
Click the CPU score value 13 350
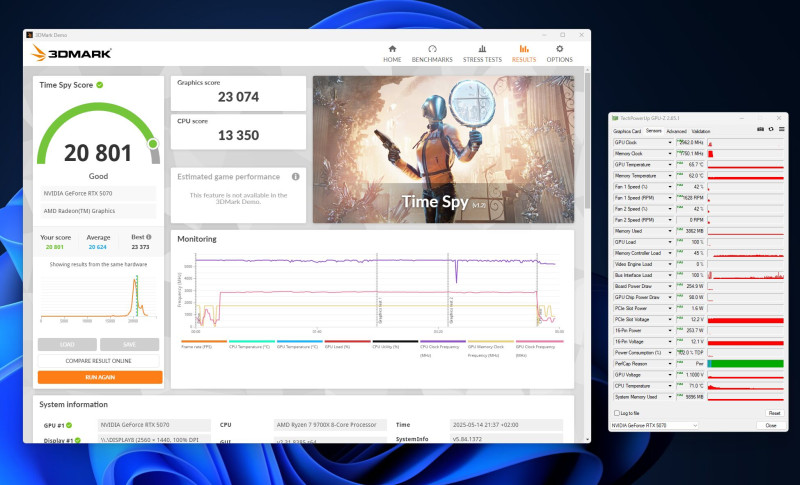click(x=238, y=135)
